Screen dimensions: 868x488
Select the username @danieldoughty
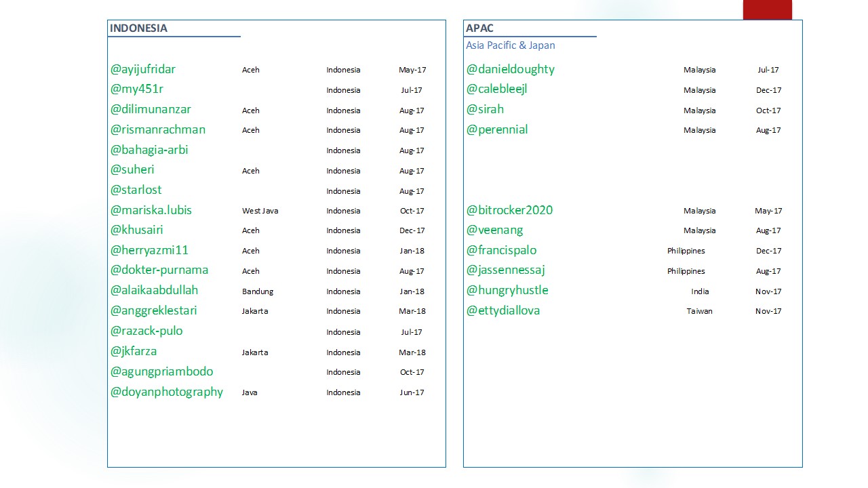(511, 69)
